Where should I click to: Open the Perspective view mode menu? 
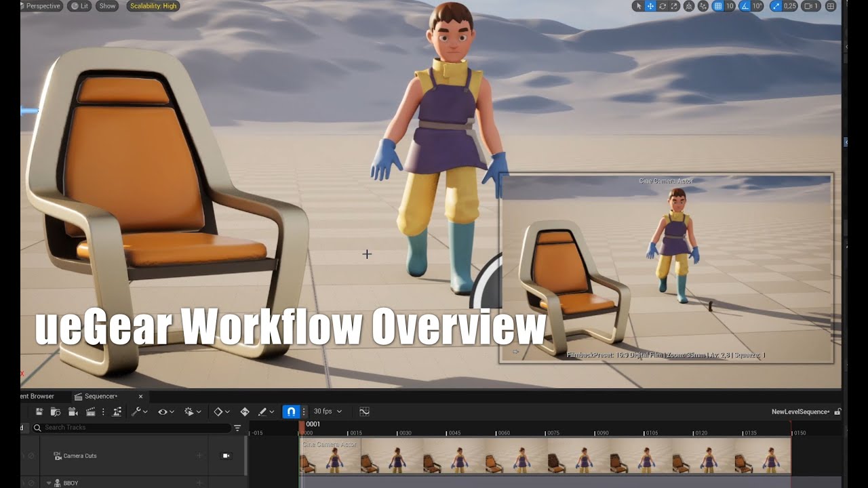tap(42, 6)
